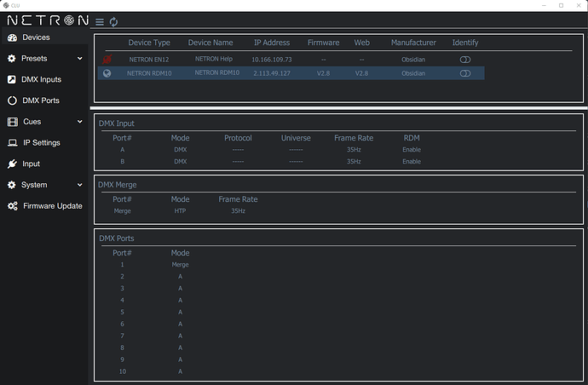Minimize the CLU window

(x=544, y=5)
